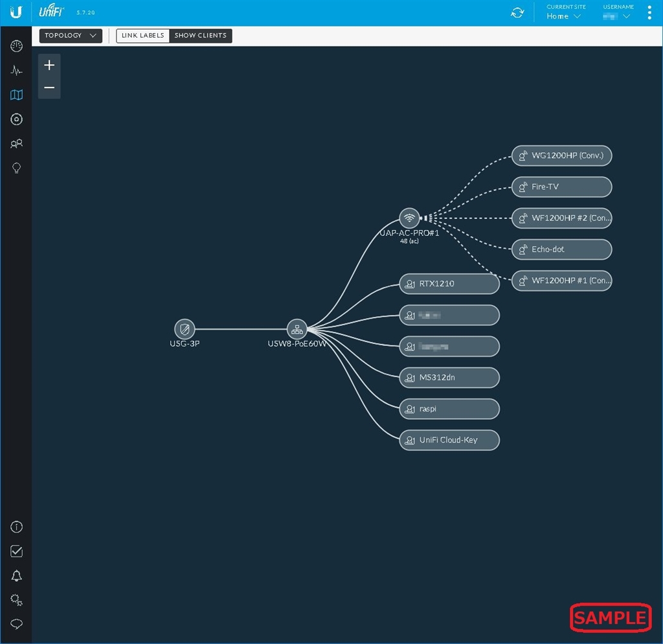Open the Dashboard icon in sidebar
The width and height of the screenshot is (663, 644).
16,46
